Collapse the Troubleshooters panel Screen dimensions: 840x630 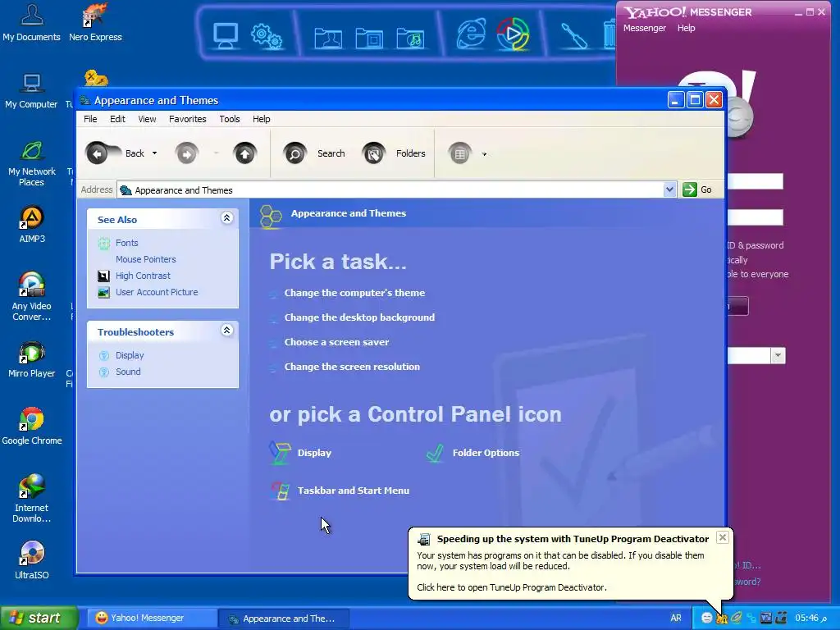[226, 330]
